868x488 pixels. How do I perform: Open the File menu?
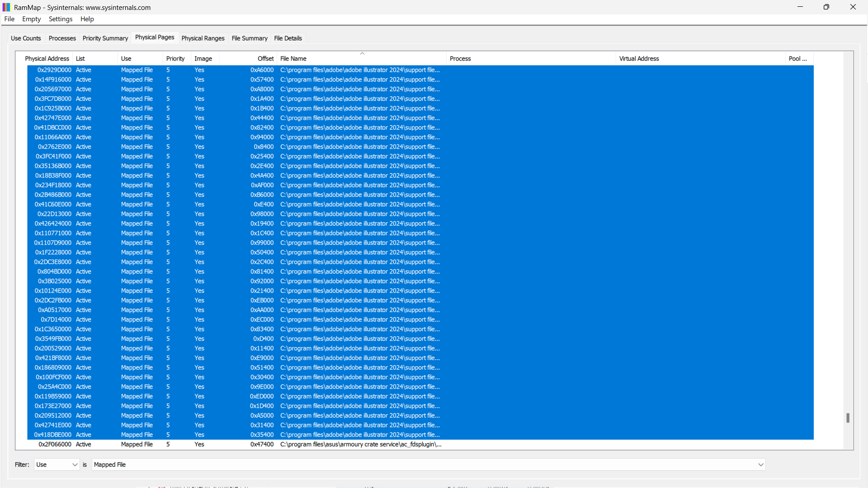9,19
